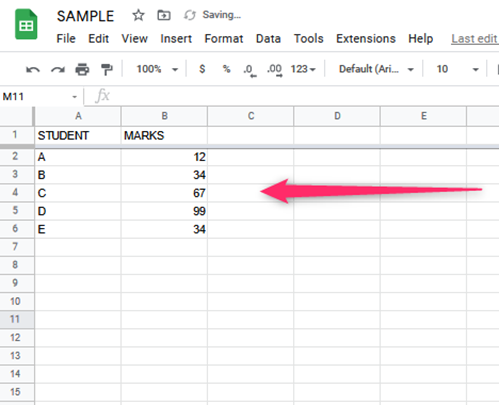This screenshot has height=405, width=499.
Task: Click the M11 name box field
Action: [39, 97]
